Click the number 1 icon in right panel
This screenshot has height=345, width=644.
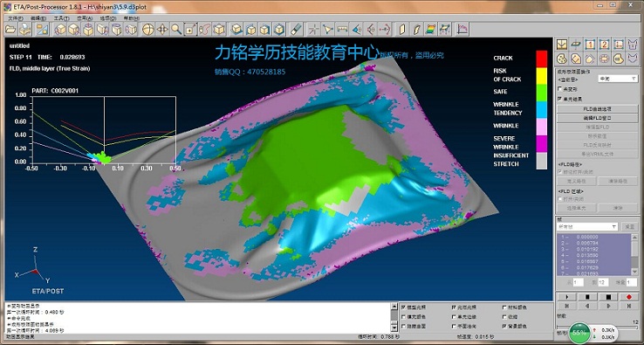click(590, 44)
